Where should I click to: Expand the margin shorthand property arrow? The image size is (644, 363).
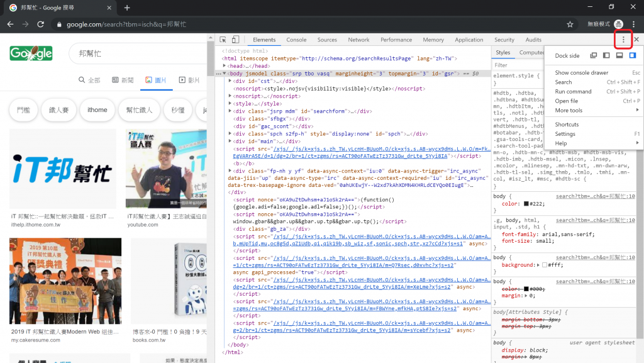(526, 296)
